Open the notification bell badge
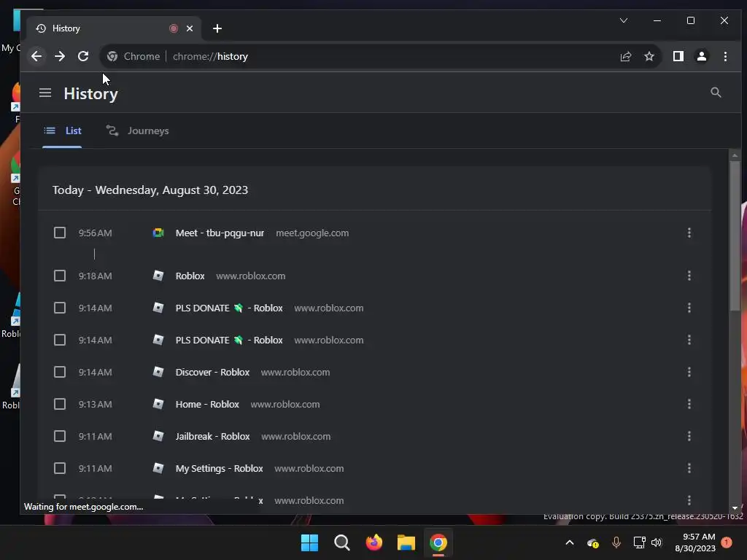This screenshot has height=560, width=747. click(x=727, y=542)
